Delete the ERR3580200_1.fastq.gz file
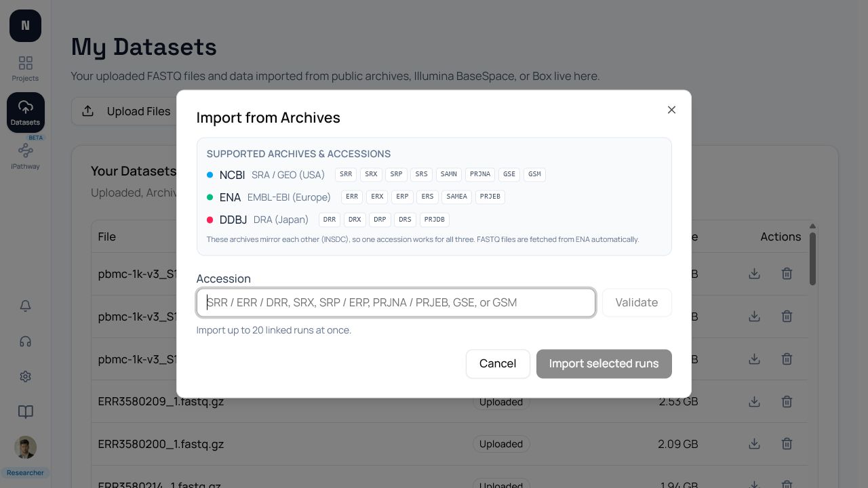 pyautogui.click(x=787, y=444)
